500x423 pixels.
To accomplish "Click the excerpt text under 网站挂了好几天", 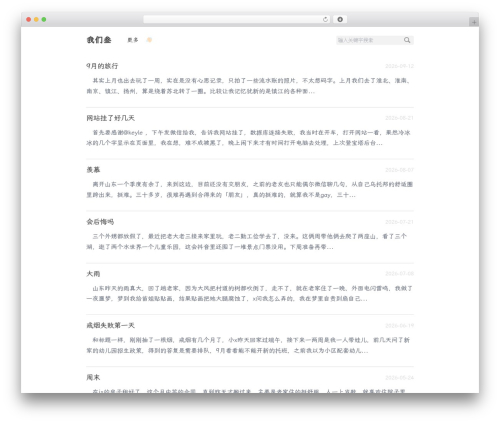I will coord(250,138).
